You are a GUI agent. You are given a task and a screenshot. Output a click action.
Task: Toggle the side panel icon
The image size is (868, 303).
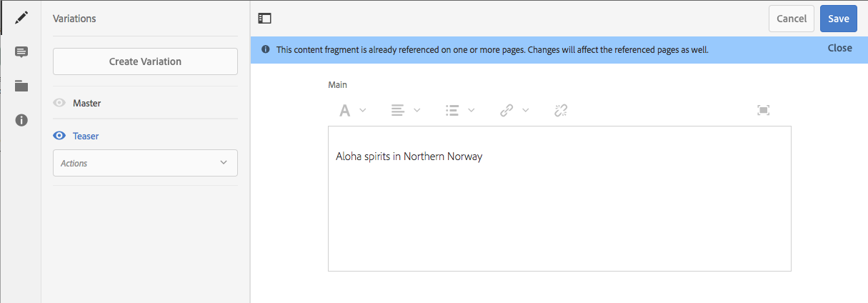point(265,19)
